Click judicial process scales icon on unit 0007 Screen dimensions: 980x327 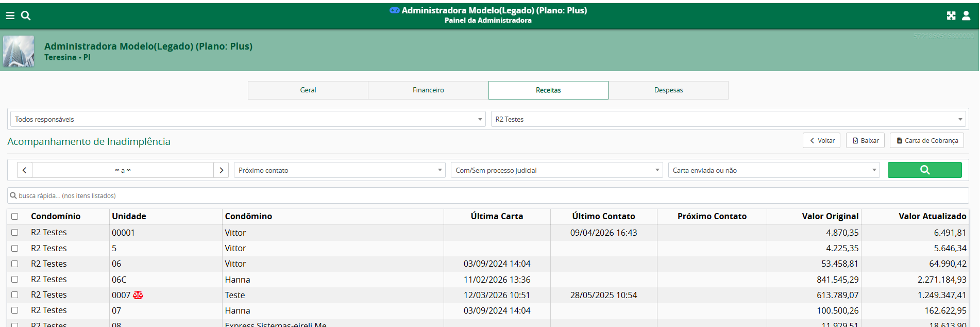tap(138, 295)
